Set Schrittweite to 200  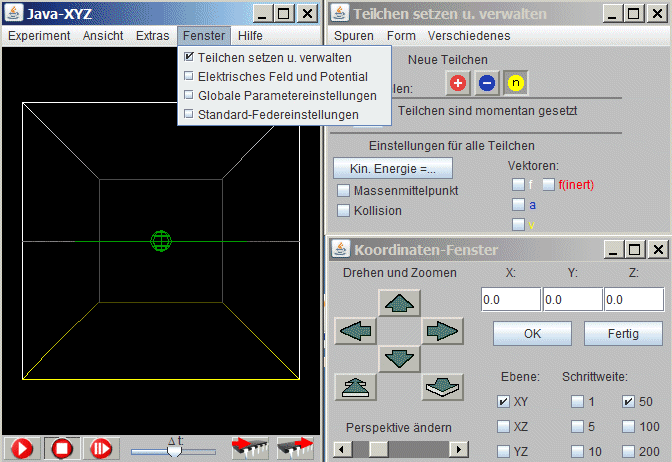(x=628, y=451)
